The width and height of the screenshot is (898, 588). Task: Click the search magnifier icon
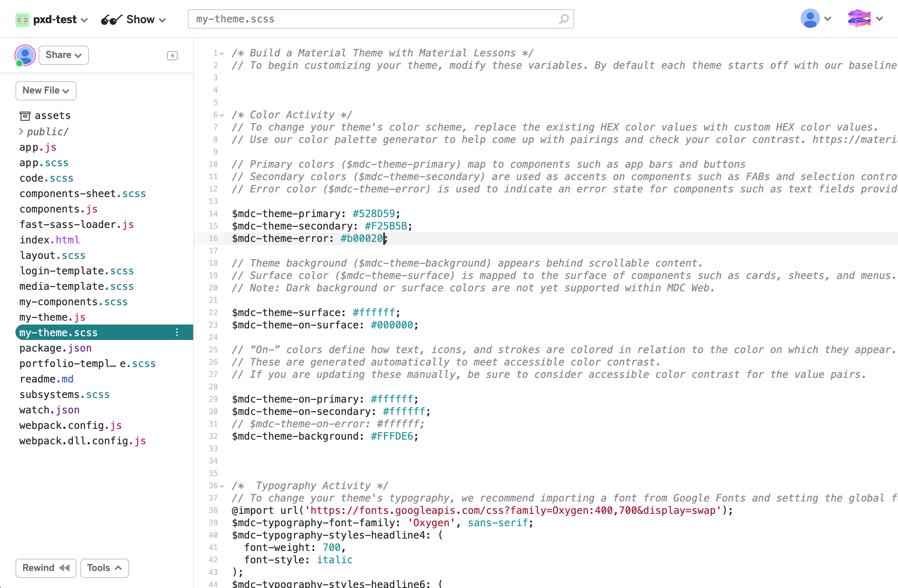[x=564, y=19]
